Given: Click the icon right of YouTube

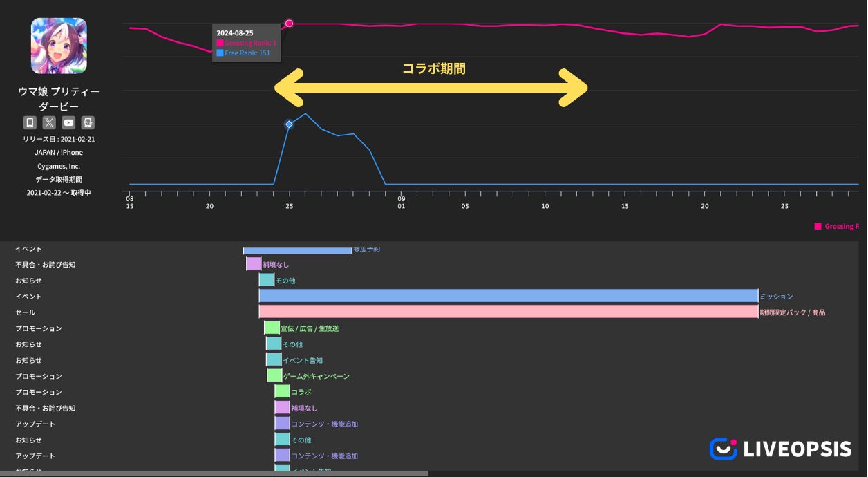Looking at the screenshot, I should [x=88, y=122].
